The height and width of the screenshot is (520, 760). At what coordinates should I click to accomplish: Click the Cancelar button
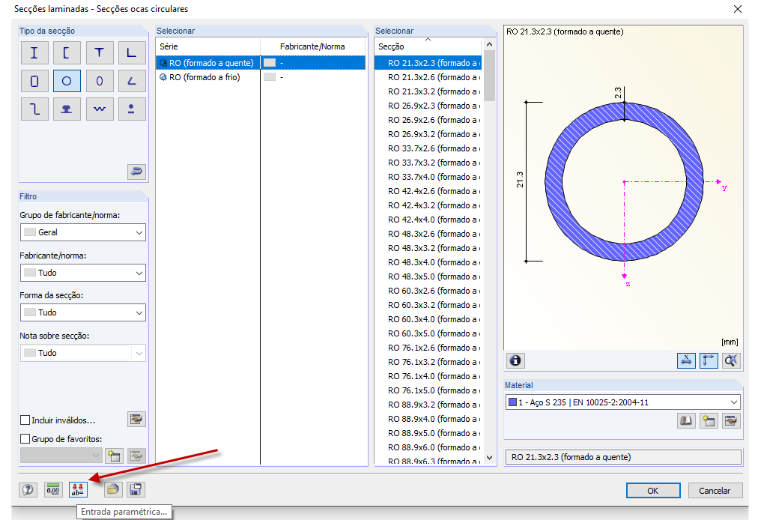click(x=714, y=490)
